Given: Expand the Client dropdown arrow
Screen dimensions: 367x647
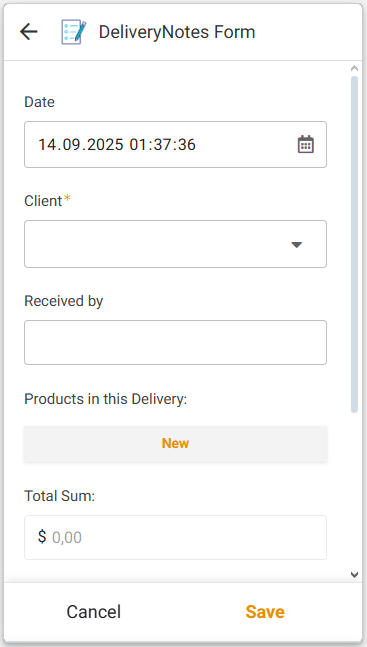Looking at the screenshot, I should pyautogui.click(x=296, y=245).
